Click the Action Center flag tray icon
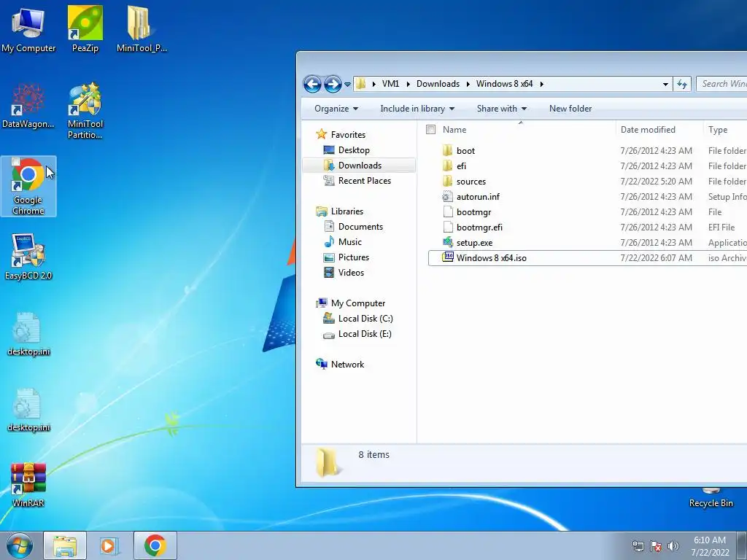 [656, 546]
